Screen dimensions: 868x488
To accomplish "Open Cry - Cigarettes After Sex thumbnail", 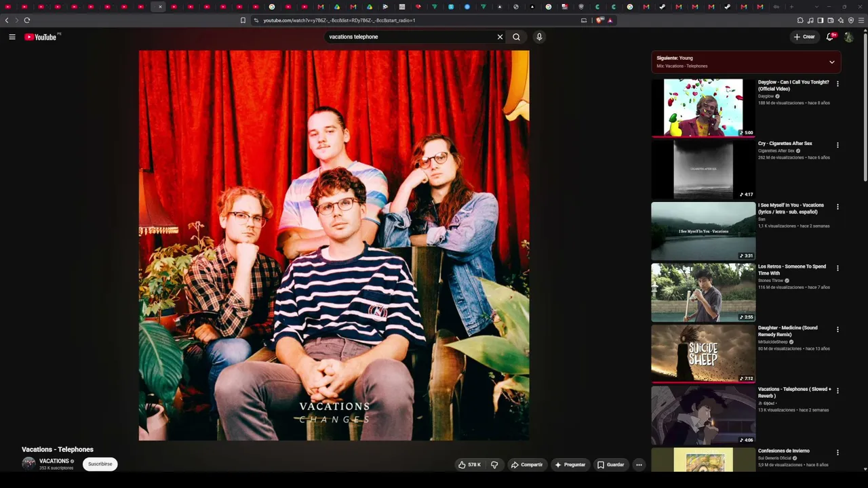I will [703, 169].
